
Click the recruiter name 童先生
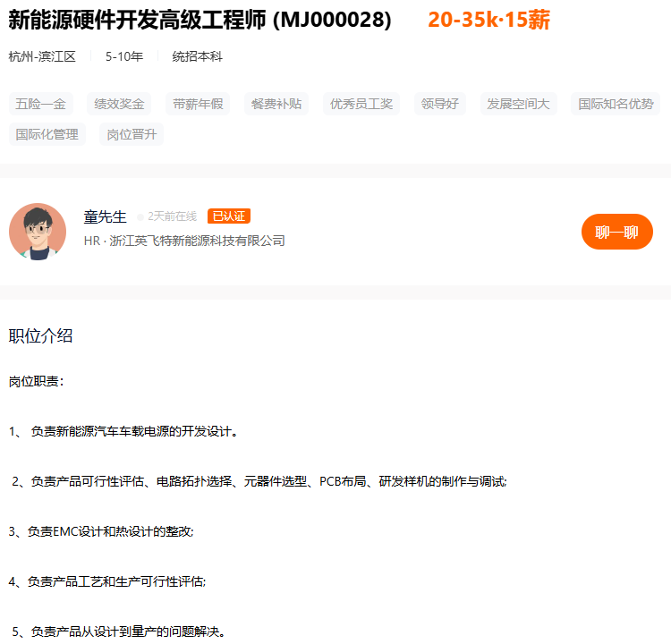tap(105, 216)
